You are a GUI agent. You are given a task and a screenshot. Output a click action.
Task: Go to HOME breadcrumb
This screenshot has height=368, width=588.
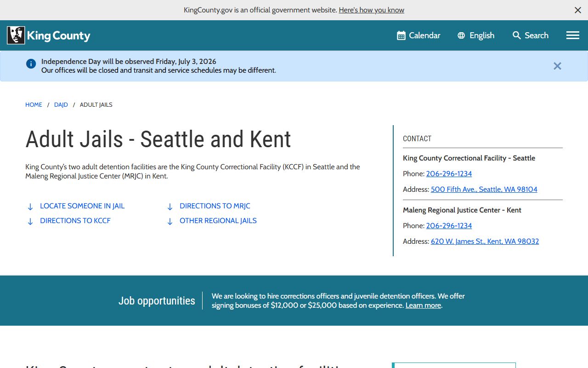[x=34, y=105]
